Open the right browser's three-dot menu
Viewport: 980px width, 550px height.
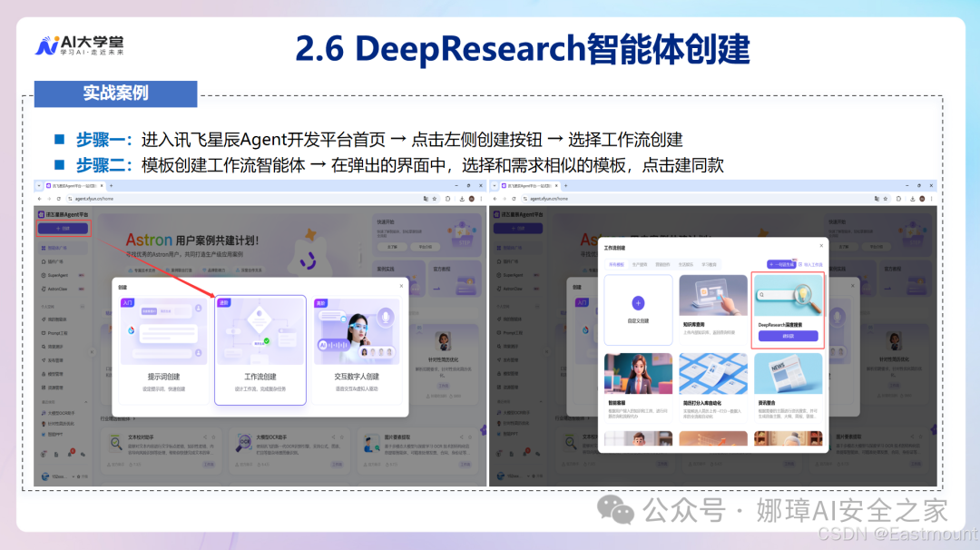point(931,199)
